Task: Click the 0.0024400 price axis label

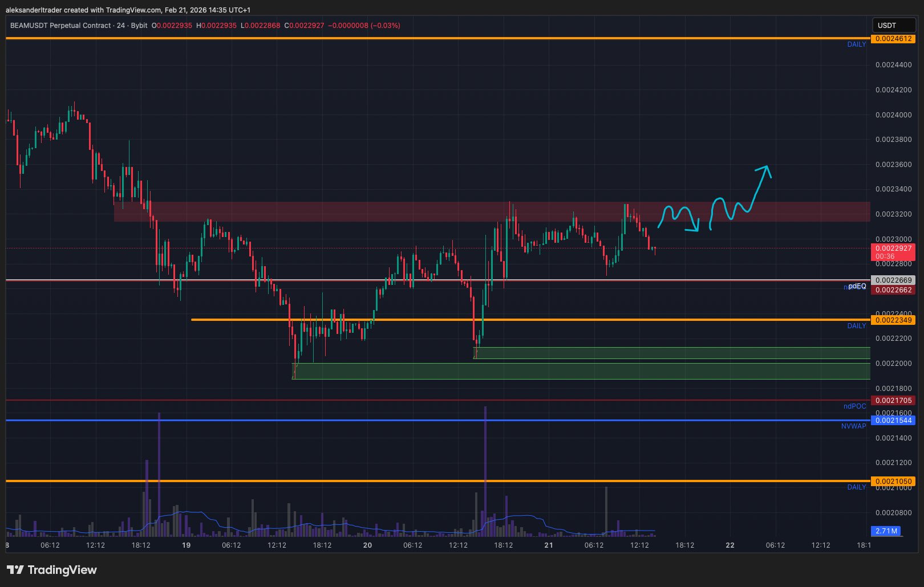Action: click(x=893, y=65)
